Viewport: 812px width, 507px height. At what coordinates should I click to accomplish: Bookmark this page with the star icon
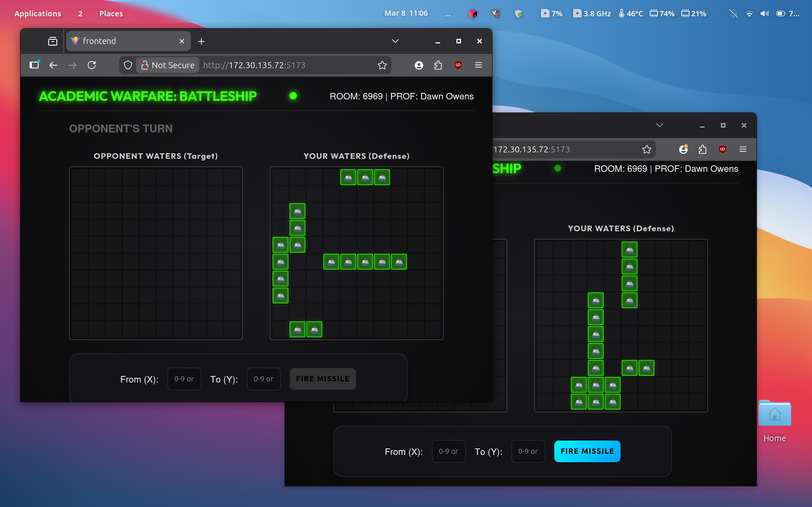click(x=382, y=65)
